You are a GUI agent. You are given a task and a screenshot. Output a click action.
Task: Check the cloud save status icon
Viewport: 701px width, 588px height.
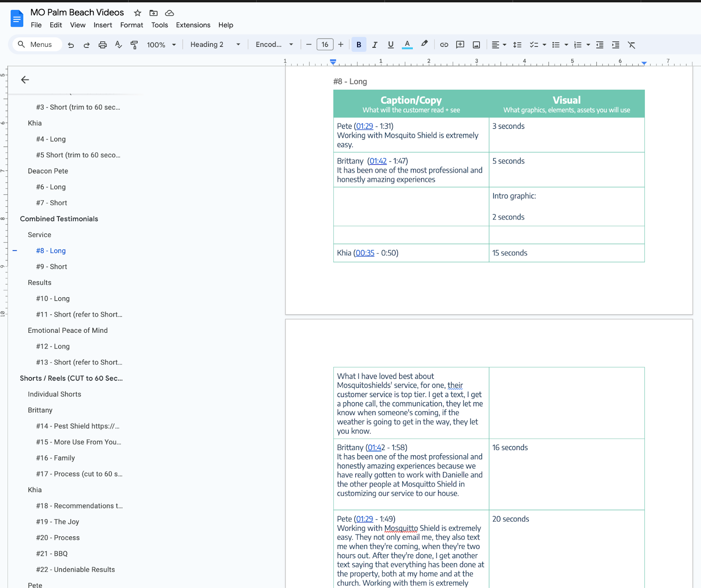tap(170, 13)
